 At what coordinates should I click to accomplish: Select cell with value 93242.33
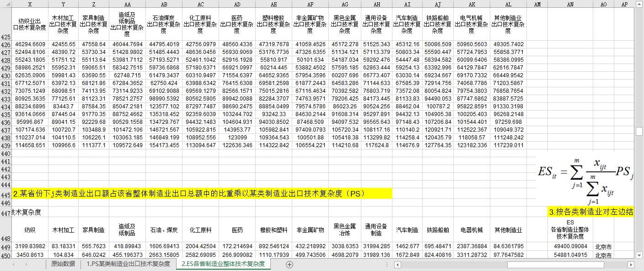tap(273, 114)
